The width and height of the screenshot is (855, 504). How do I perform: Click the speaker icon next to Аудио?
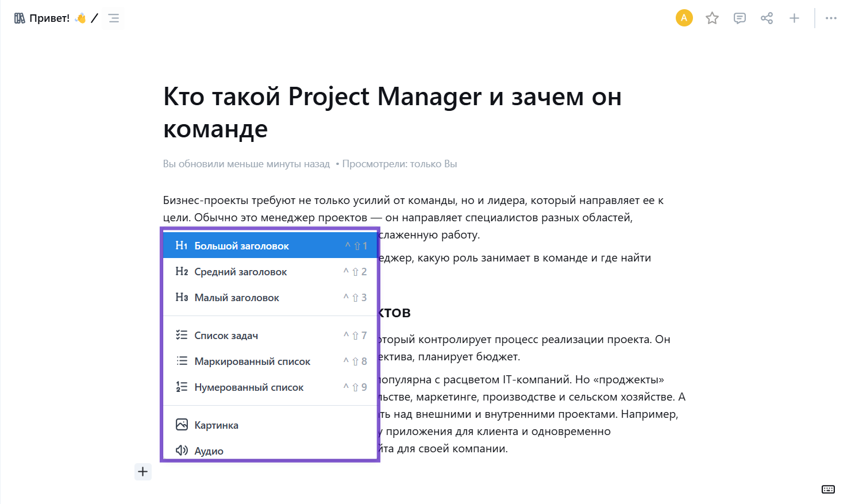[x=182, y=451]
